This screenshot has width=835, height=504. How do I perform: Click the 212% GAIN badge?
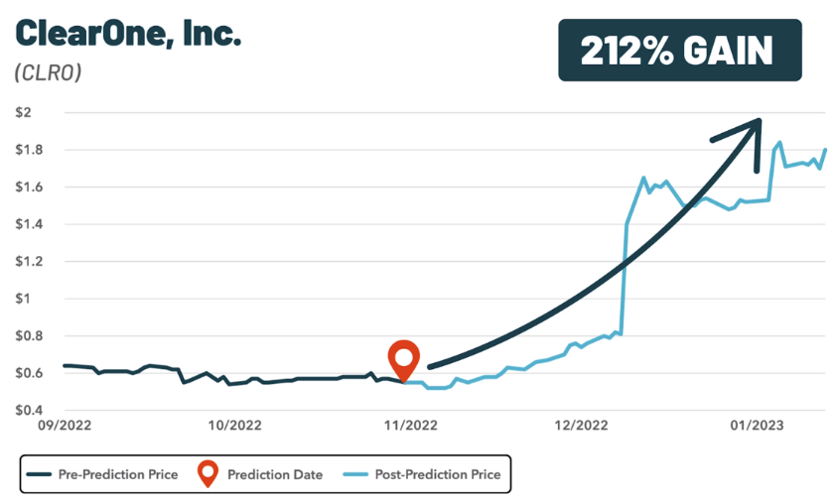coord(679,50)
